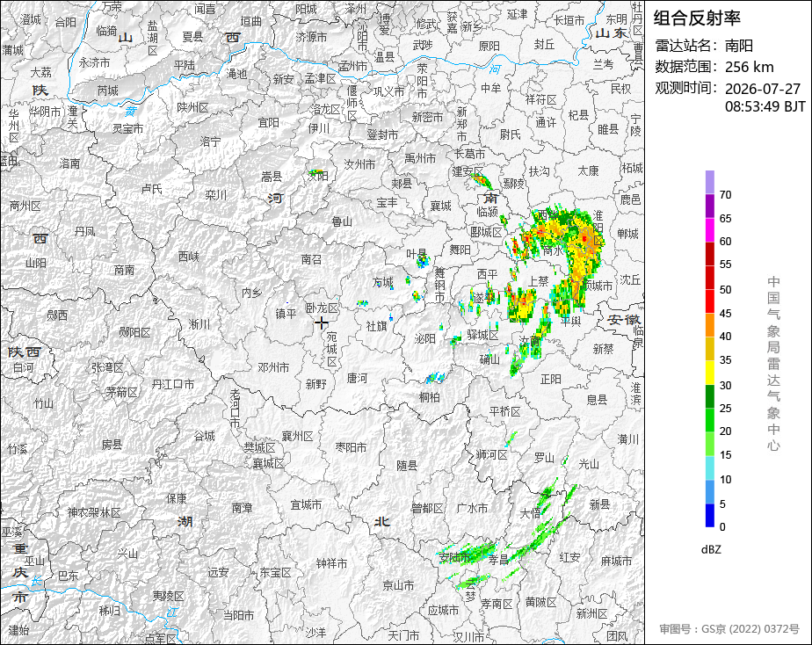Click the radar station cross marker near 卧龙区
The image size is (812, 645).
coord(322,323)
